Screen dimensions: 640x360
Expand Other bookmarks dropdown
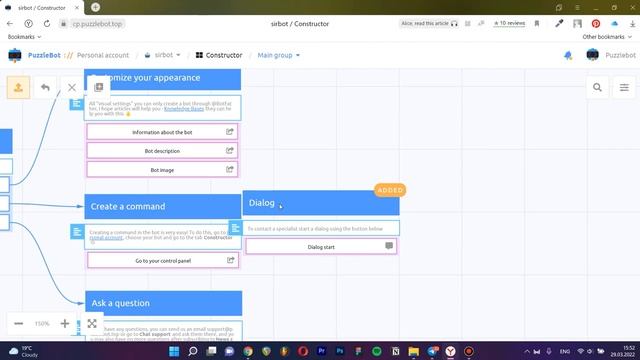click(x=607, y=37)
